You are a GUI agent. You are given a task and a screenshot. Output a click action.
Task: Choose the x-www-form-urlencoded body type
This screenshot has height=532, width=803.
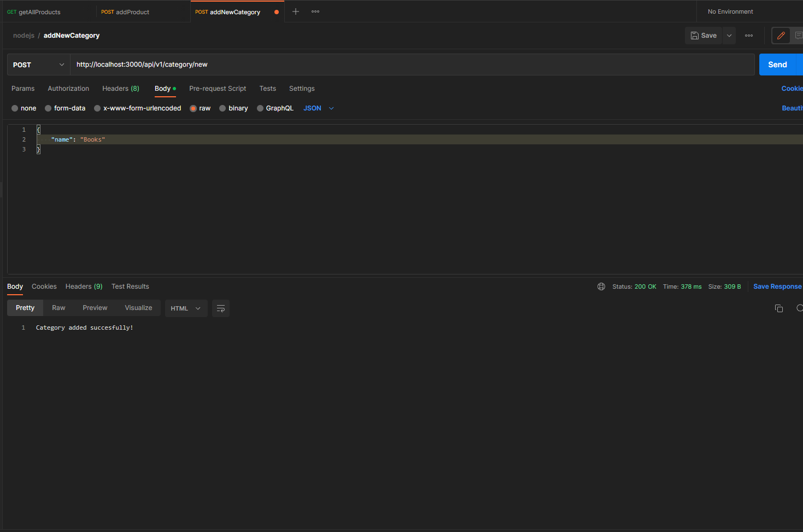pyautogui.click(x=97, y=108)
